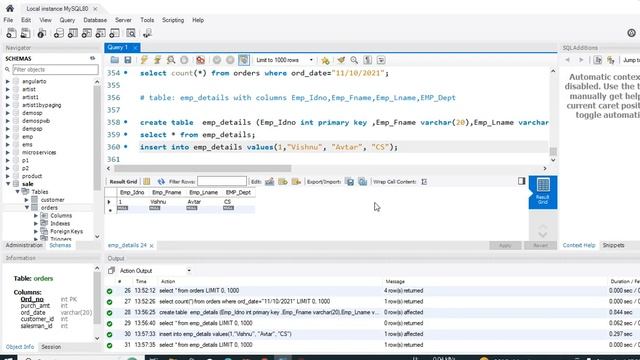
Task: Execute the whole SQL script
Action: point(144,60)
